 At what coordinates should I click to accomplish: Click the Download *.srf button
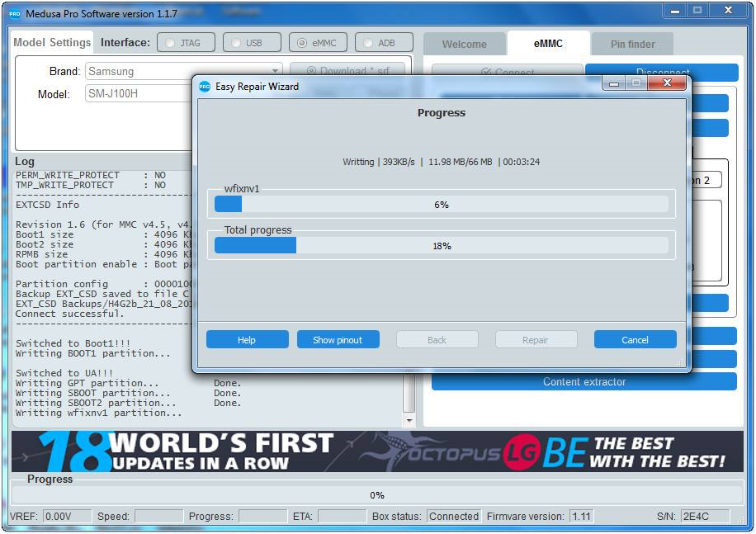coord(347,71)
